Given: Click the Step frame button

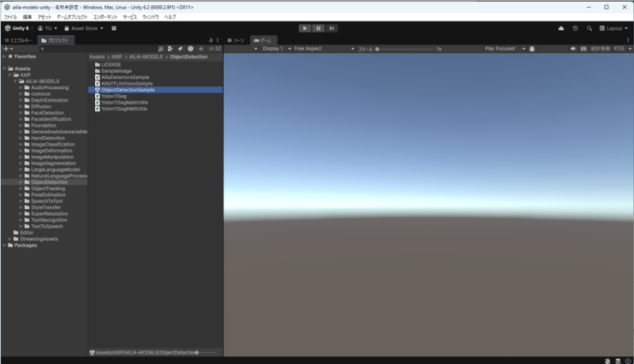Looking at the screenshot, I should tap(332, 28).
